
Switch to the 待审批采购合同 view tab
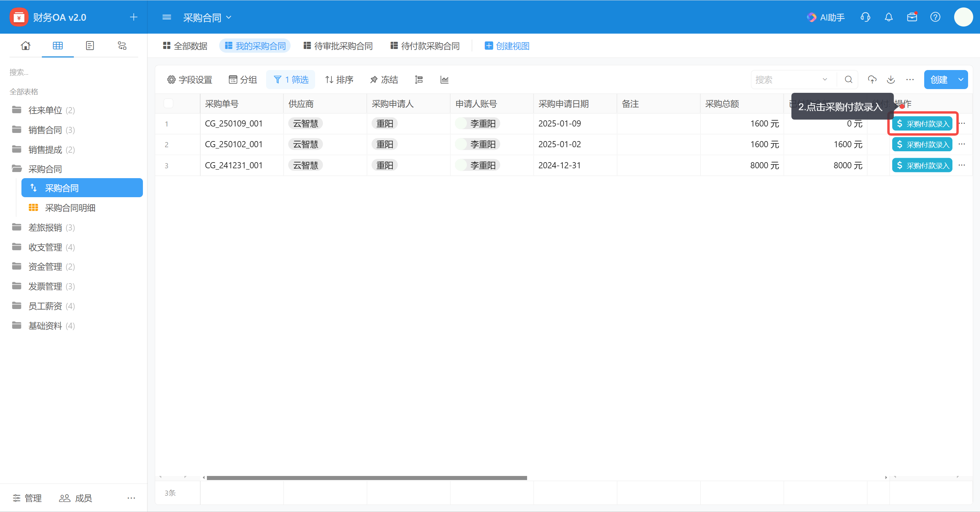pos(338,46)
